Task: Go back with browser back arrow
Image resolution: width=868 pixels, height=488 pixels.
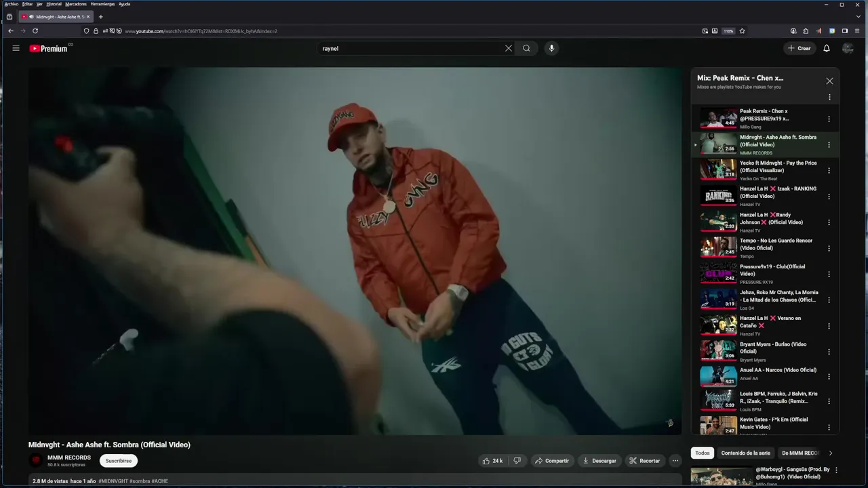Action: point(11,30)
